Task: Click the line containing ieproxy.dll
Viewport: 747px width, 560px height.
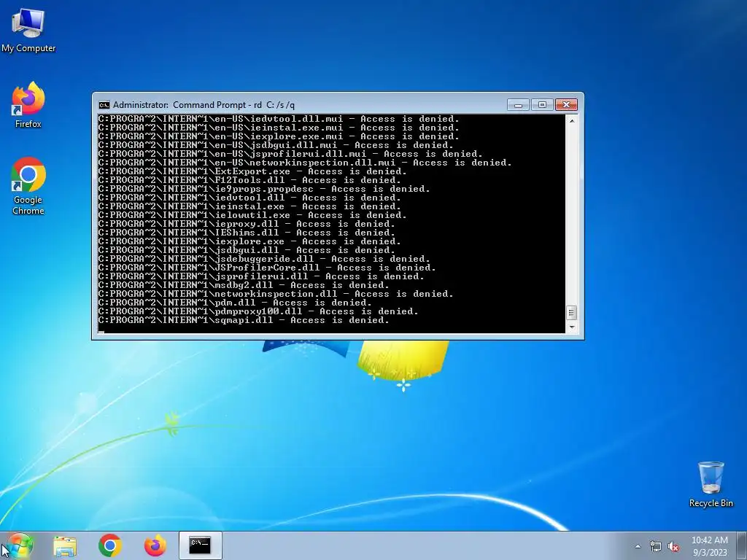Action: (x=247, y=224)
